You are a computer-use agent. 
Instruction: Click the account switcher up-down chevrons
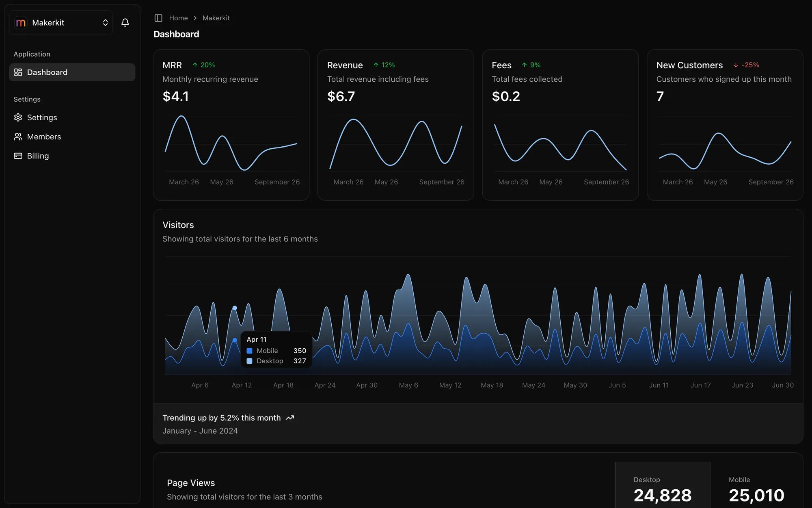pyautogui.click(x=105, y=23)
